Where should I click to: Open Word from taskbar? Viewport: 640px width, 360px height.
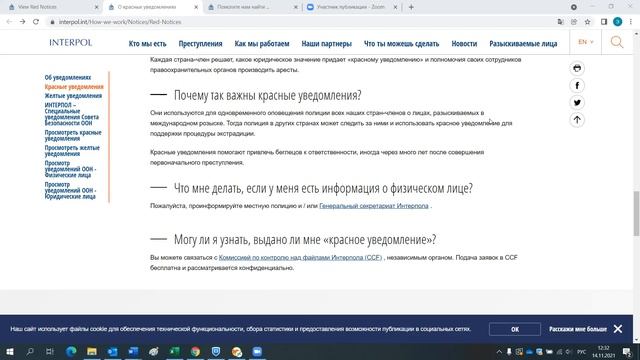coord(133,351)
